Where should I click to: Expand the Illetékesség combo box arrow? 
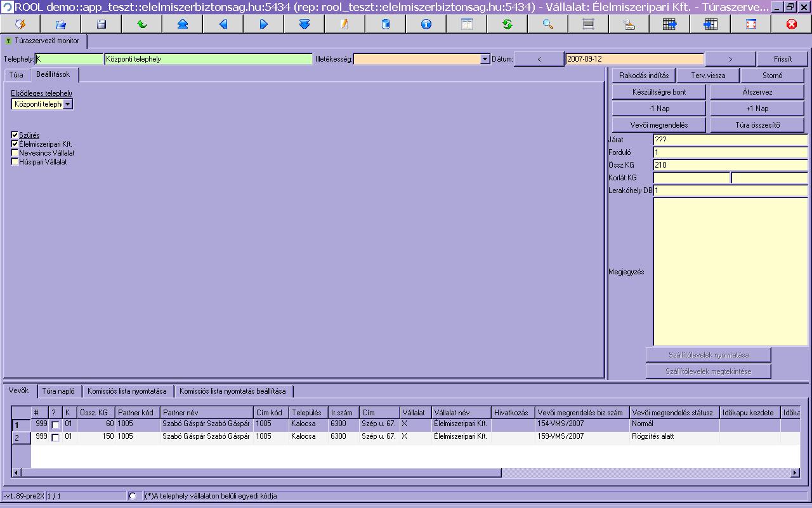(x=485, y=59)
